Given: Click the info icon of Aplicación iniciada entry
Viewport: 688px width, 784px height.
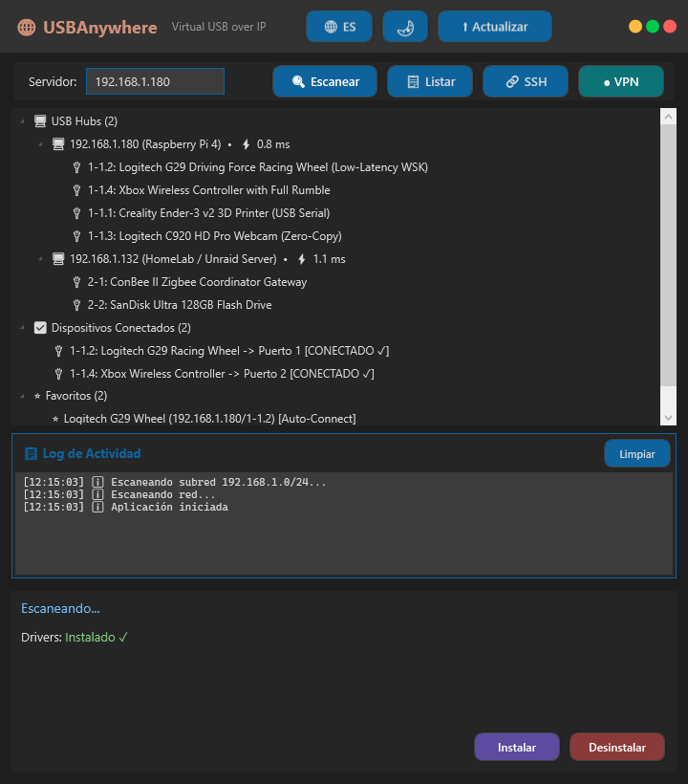Looking at the screenshot, I should [97, 508].
